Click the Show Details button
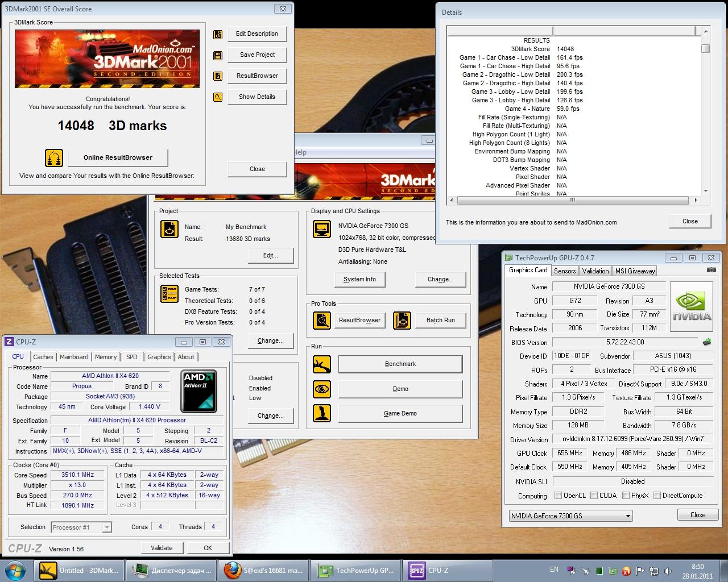This screenshot has width=728, height=582. click(x=257, y=97)
